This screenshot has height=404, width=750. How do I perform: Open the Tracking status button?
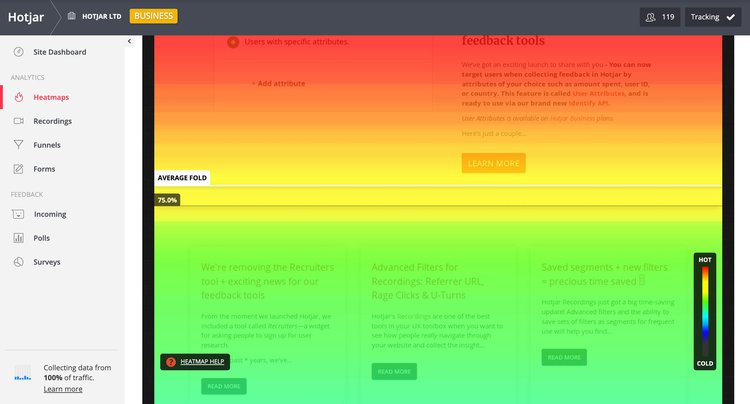[x=713, y=17]
